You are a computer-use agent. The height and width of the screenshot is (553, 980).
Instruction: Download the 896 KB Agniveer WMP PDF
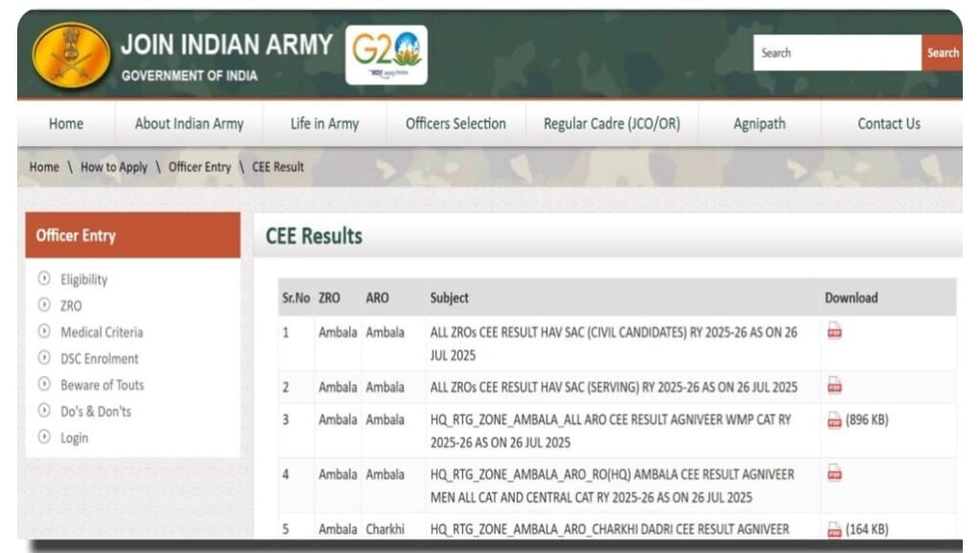point(835,420)
